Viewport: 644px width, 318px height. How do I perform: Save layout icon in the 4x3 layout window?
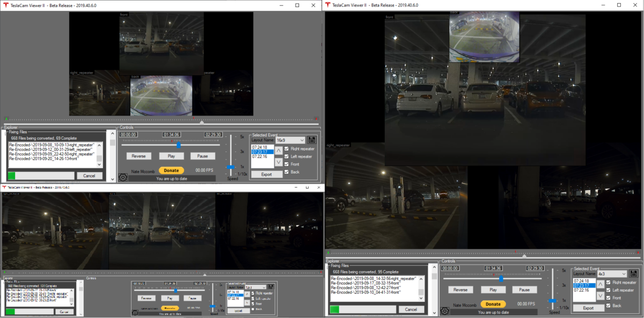tap(633, 273)
